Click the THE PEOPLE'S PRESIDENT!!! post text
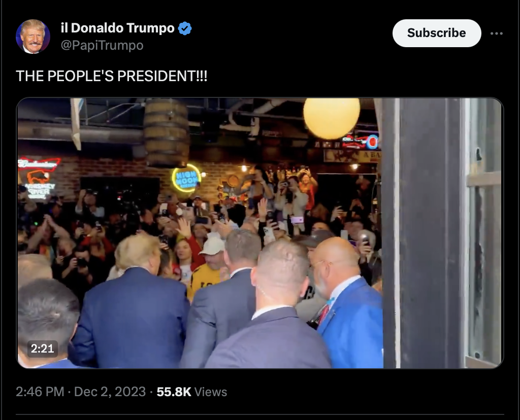 tap(111, 76)
